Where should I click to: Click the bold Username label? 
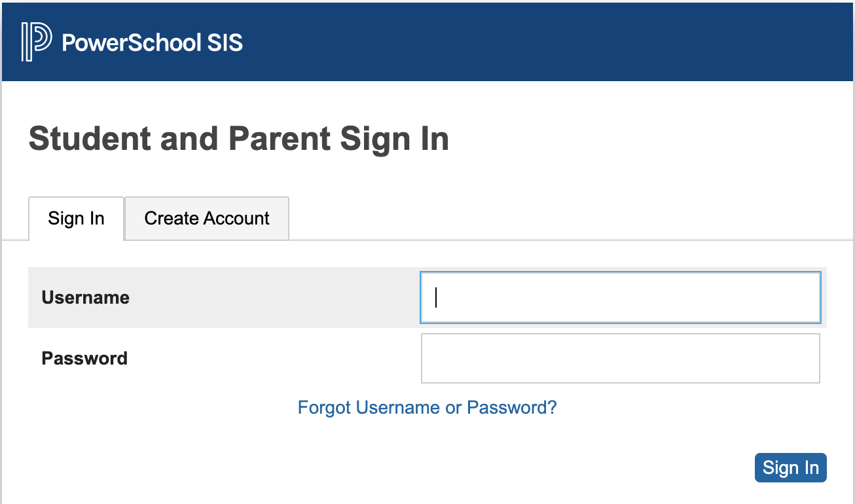pyautogui.click(x=86, y=298)
